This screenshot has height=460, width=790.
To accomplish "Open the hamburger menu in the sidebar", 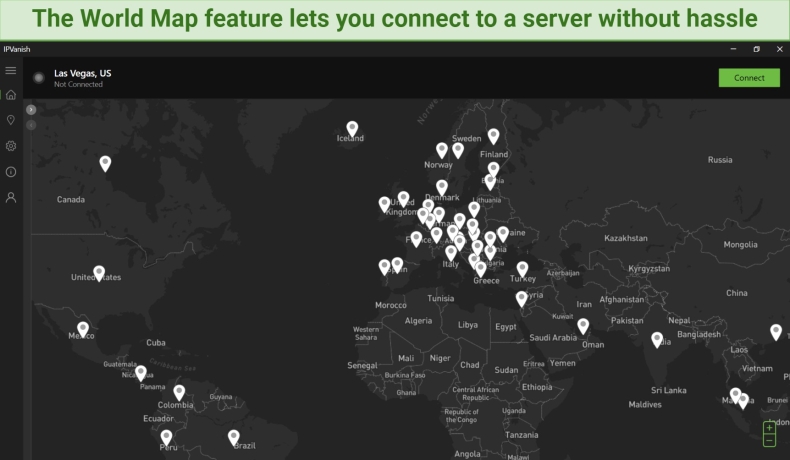I will (x=11, y=71).
